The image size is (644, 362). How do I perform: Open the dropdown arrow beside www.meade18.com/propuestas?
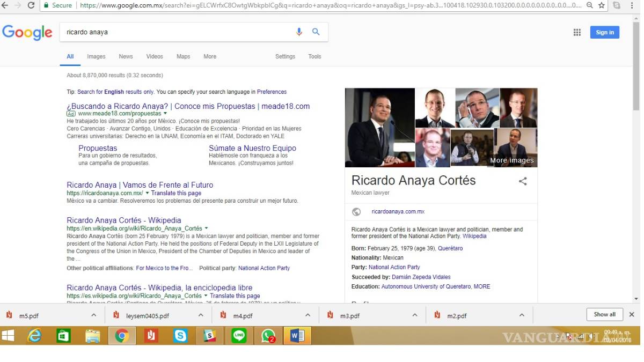(x=165, y=114)
